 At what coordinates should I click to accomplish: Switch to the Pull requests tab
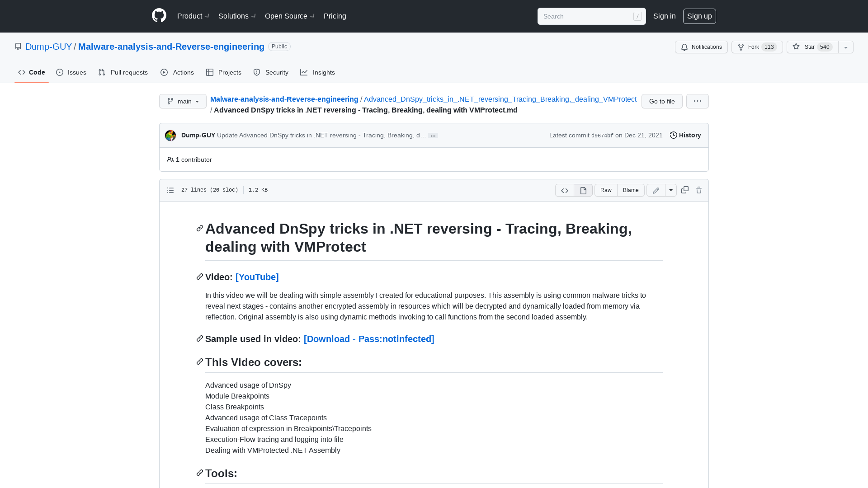tap(123, 72)
